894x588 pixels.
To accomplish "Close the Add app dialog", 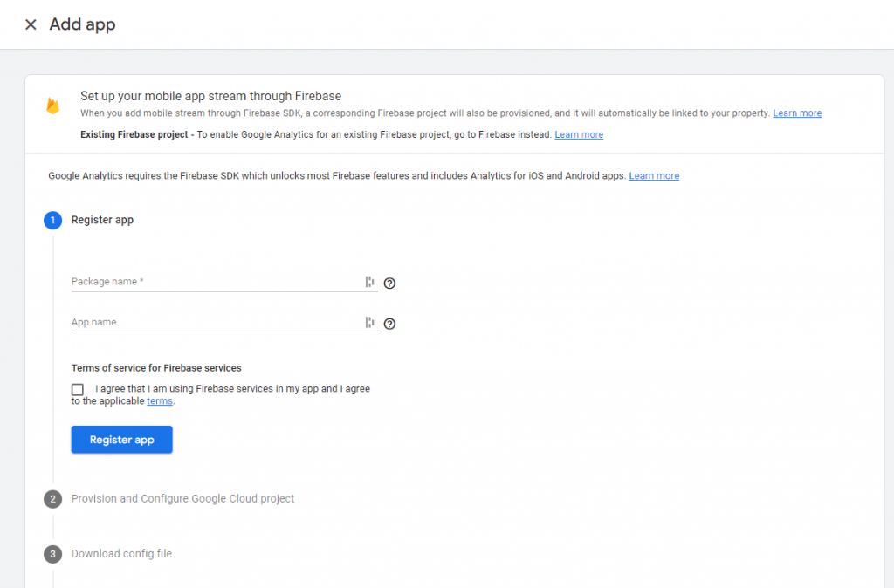I will 31,24.
